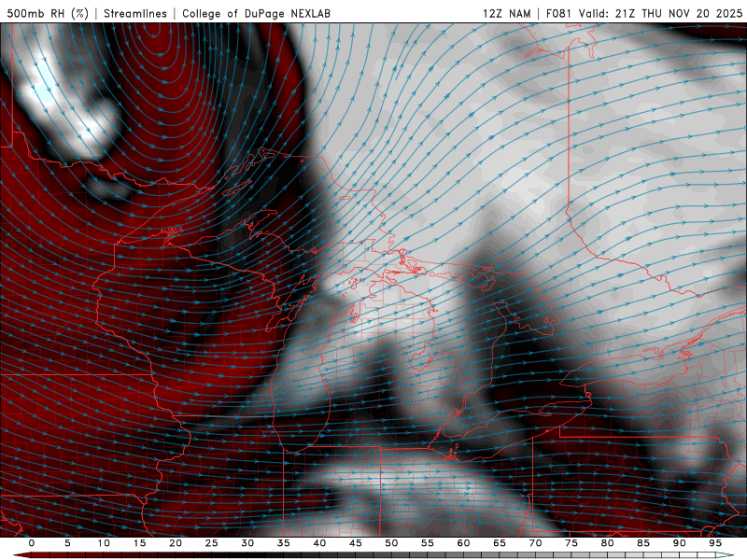Viewport: 747px width, 560px height.
Task: Click the "70" tick label on legend
Action: [x=535, y=543]
